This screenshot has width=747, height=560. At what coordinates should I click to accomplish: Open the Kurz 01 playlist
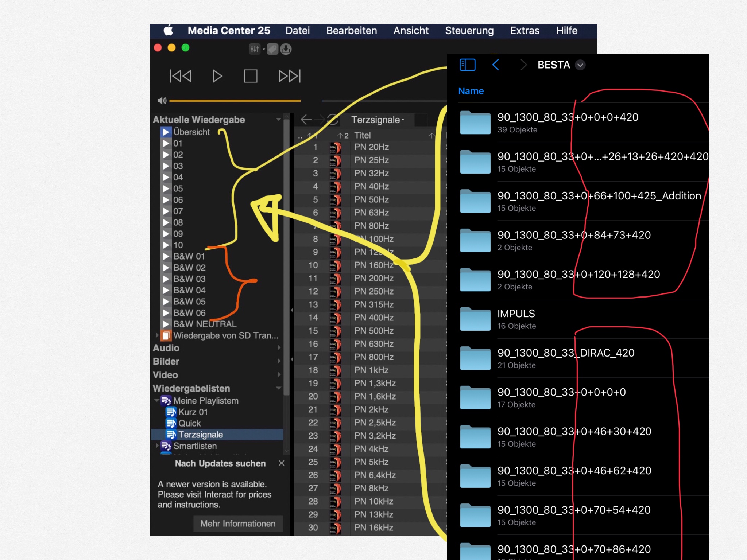pyautogui.click(x=193, y=412)
